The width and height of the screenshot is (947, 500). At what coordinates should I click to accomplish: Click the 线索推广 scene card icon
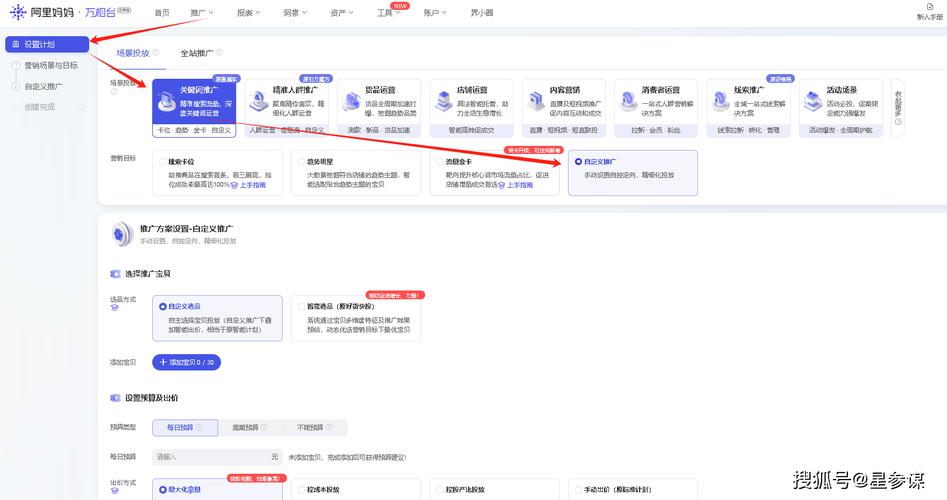coord(721,101)
